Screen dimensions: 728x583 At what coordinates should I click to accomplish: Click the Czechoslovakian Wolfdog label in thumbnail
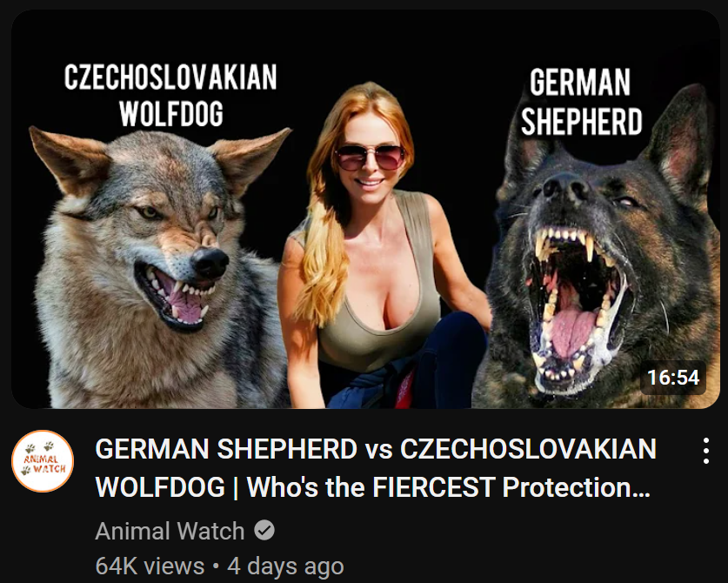pos(170,95)
